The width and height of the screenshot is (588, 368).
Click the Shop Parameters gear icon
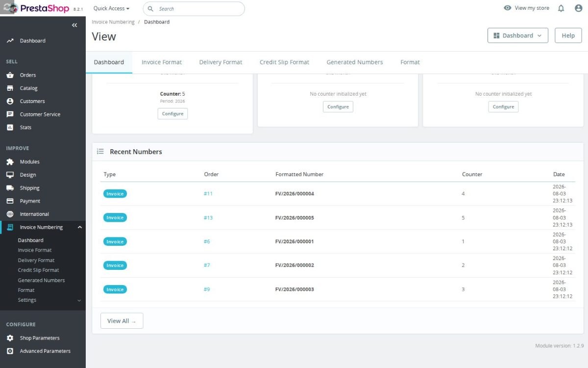tap(10, 338)
